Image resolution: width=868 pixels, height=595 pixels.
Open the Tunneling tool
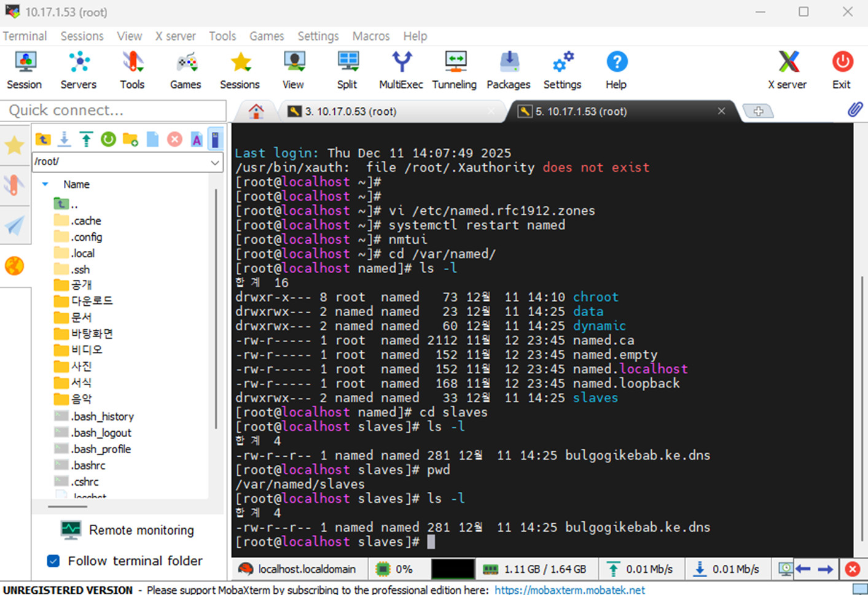[455, 70]
